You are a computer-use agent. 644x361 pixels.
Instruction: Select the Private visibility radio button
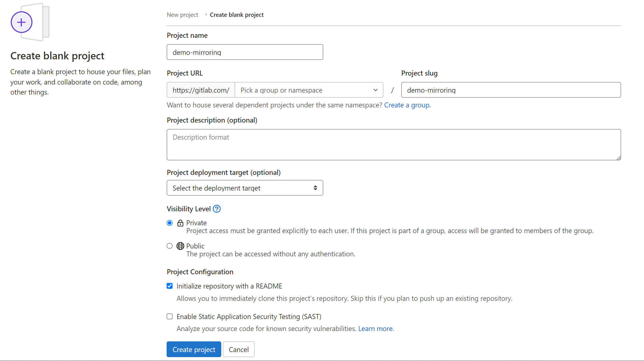click(x=170, y=223)
